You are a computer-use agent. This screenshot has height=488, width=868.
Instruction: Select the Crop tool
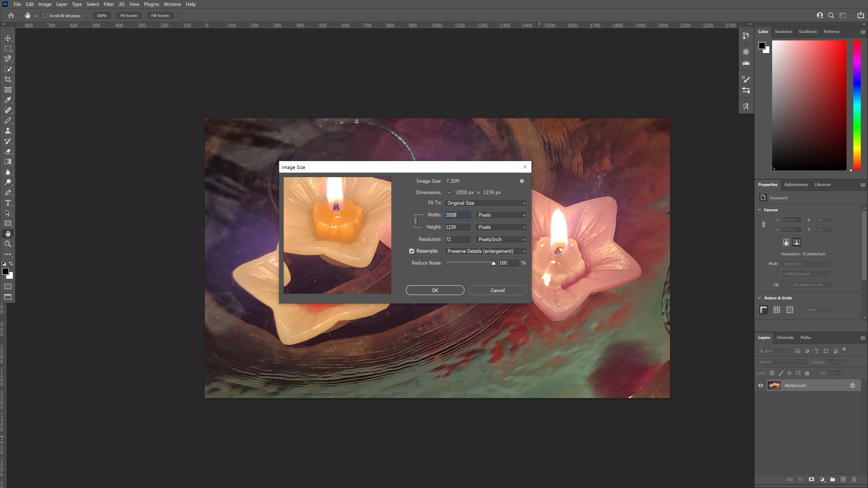point(8,80)
